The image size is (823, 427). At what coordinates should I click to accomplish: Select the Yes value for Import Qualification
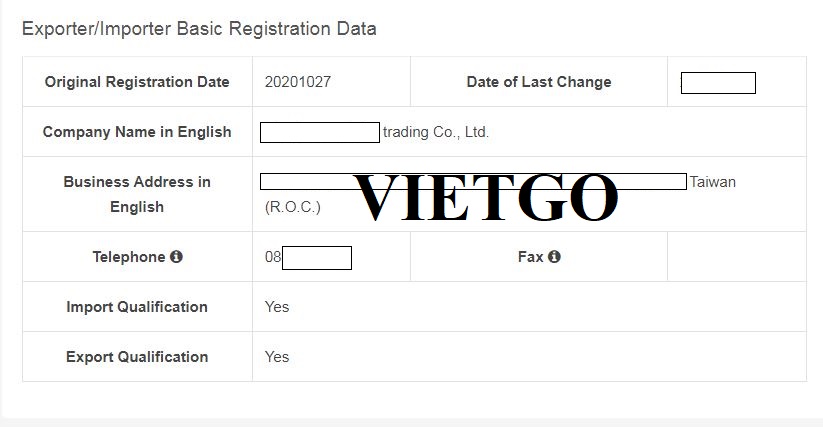tap(277, 307)
